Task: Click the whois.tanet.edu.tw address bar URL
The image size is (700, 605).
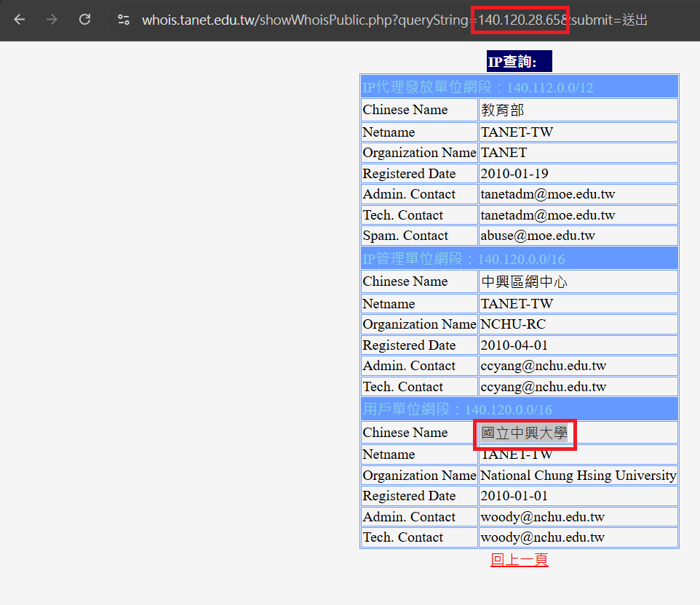Action: pos(394,20)
